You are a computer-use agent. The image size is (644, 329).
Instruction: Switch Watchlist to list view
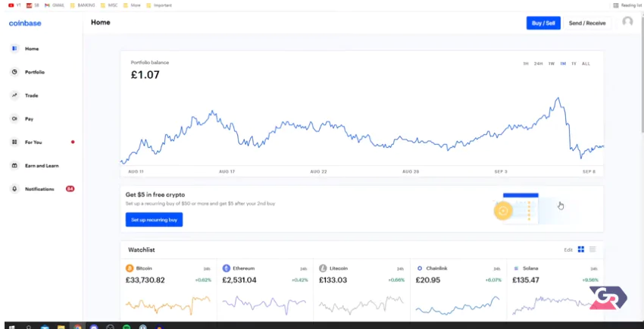coord(592,249)
